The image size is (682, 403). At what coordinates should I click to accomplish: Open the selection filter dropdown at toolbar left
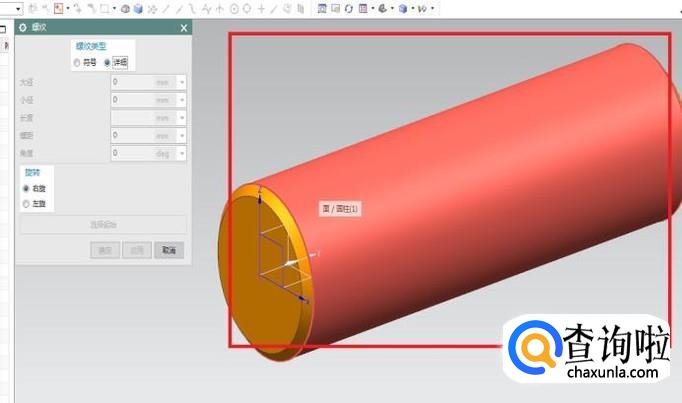[18, 9]
